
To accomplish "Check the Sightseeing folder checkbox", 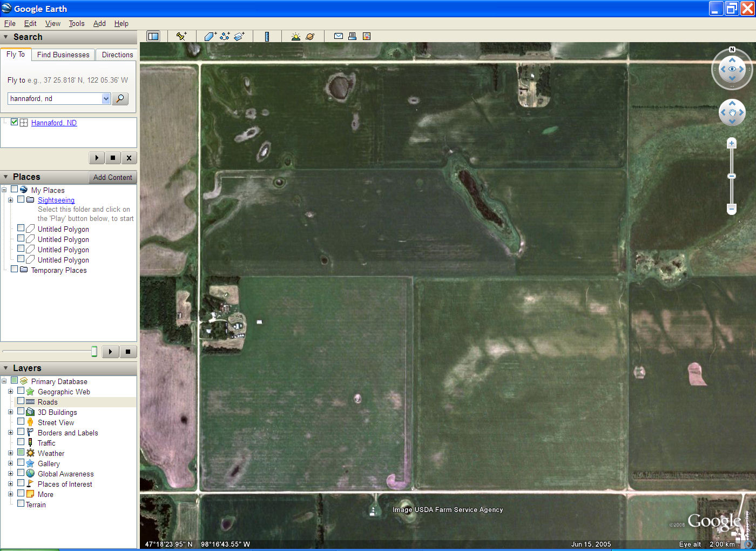I will (21, 199).
